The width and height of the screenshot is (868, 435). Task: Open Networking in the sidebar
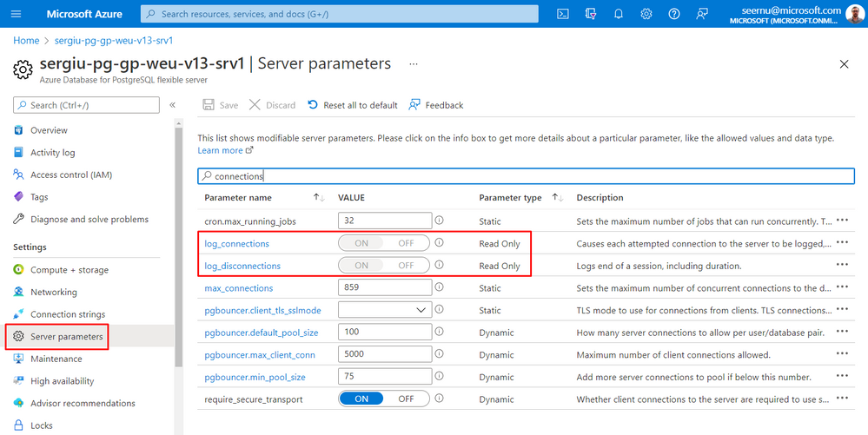coord(54,292)
